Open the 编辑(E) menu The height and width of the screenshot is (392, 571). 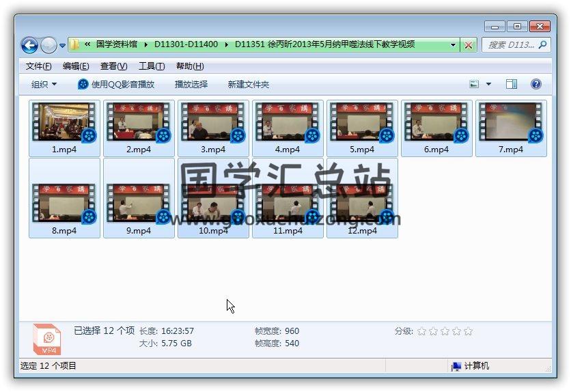click(76, 66)
